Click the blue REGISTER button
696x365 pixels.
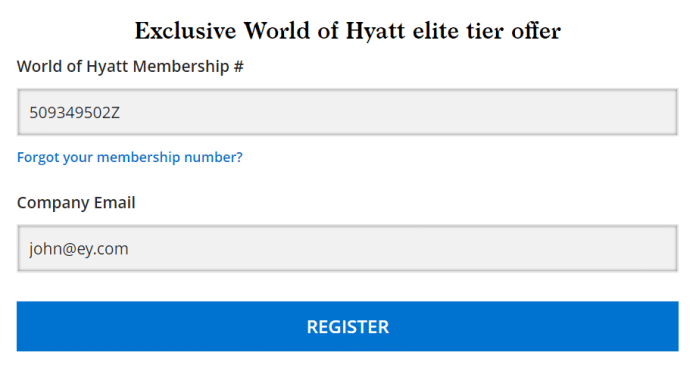[348, 326]
